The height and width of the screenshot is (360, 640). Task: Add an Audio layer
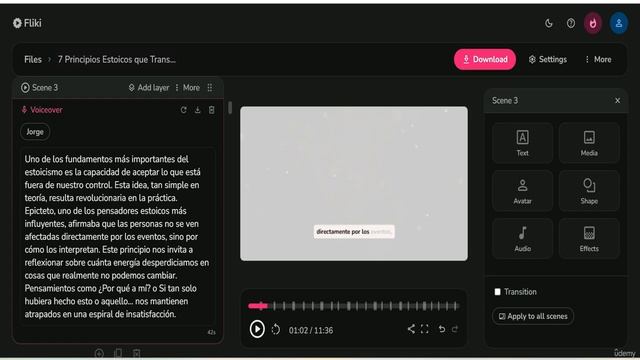coord(522,238)
